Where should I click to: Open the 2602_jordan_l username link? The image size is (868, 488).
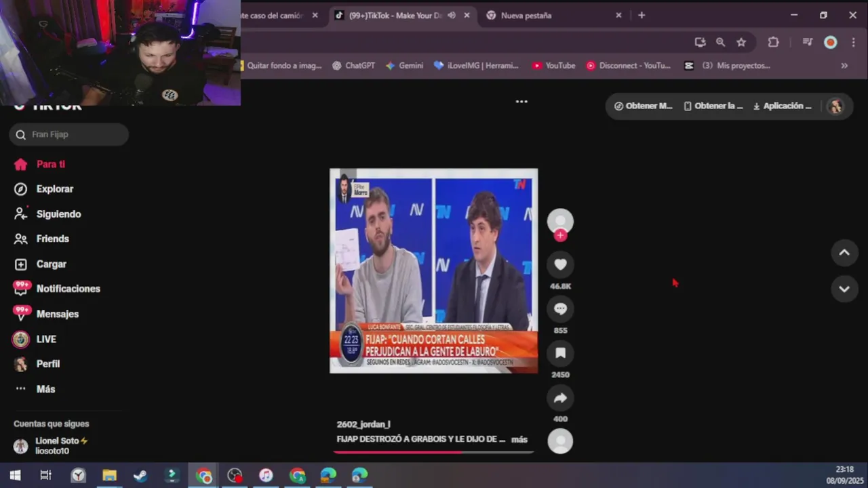tap(363, 424)
